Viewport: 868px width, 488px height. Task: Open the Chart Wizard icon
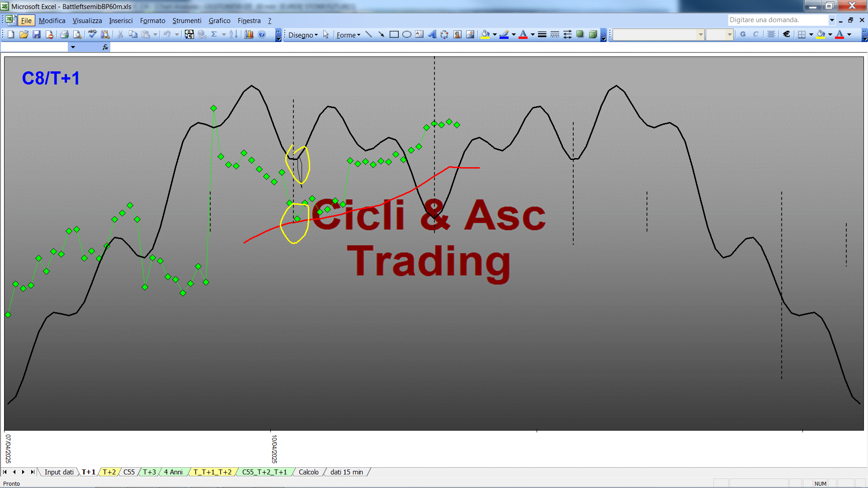tap(249, 34)
